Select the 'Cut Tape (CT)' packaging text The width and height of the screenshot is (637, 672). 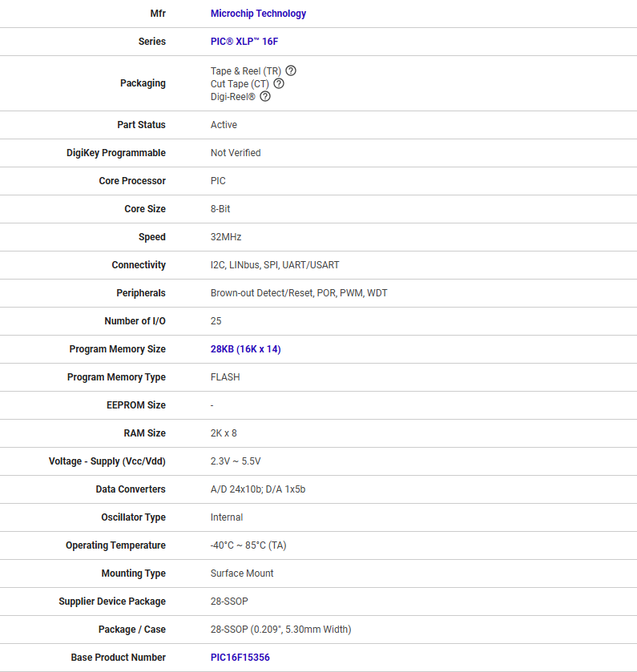240,83
